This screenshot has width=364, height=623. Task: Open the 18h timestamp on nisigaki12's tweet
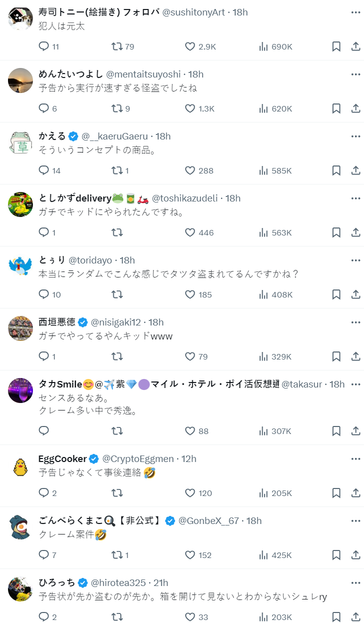click(156, 322)
